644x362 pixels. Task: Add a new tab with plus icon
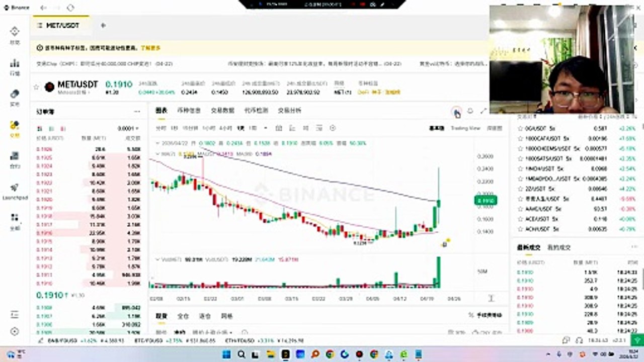point(103,25)
